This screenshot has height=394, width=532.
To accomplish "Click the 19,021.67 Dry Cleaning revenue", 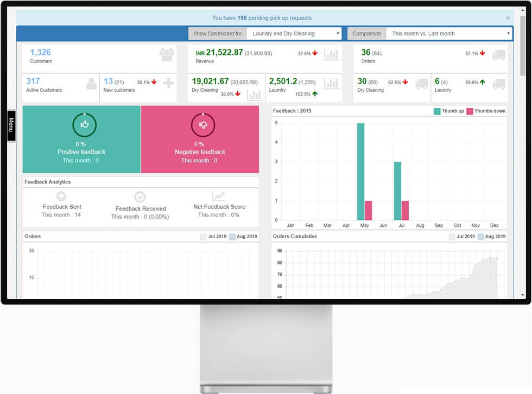I will coord(211,81).
